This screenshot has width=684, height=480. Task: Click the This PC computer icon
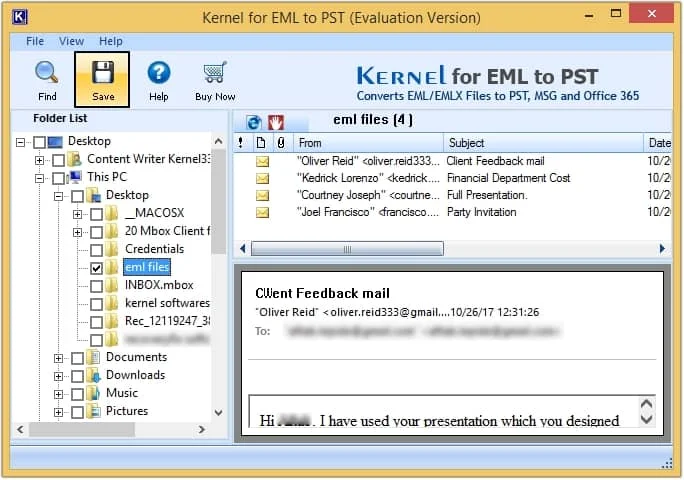[75, 177]
